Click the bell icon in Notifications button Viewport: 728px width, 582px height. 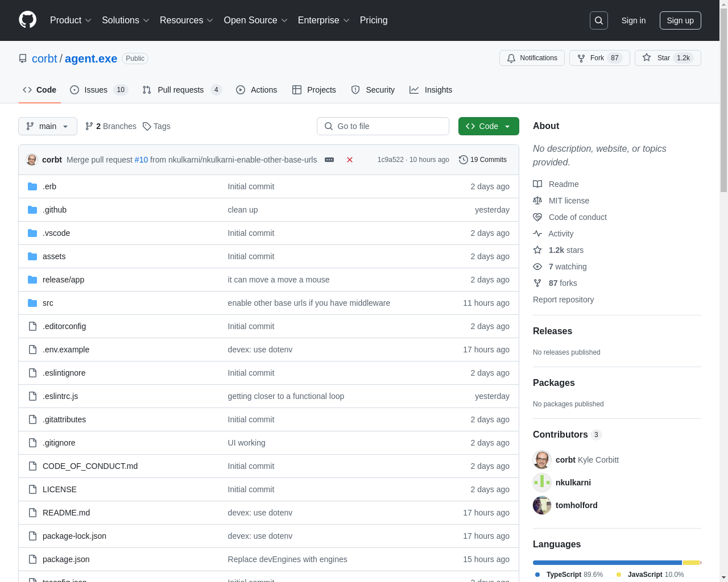(x=511, y=58)
